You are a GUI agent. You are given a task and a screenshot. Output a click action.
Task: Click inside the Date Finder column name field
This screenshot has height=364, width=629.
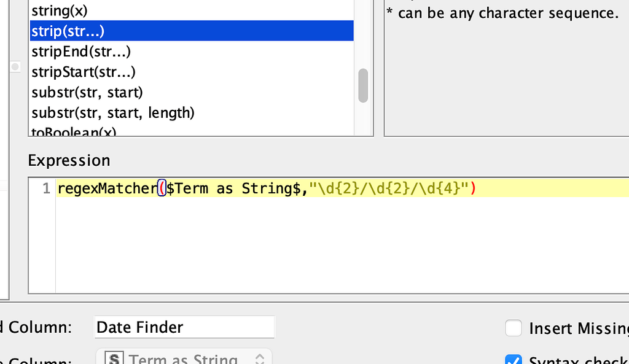(x=184, y=327)
